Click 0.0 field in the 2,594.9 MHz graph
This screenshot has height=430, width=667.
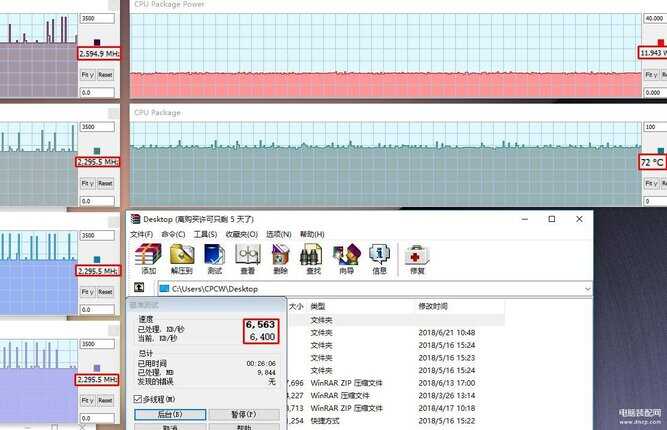(x=97, y=92)
